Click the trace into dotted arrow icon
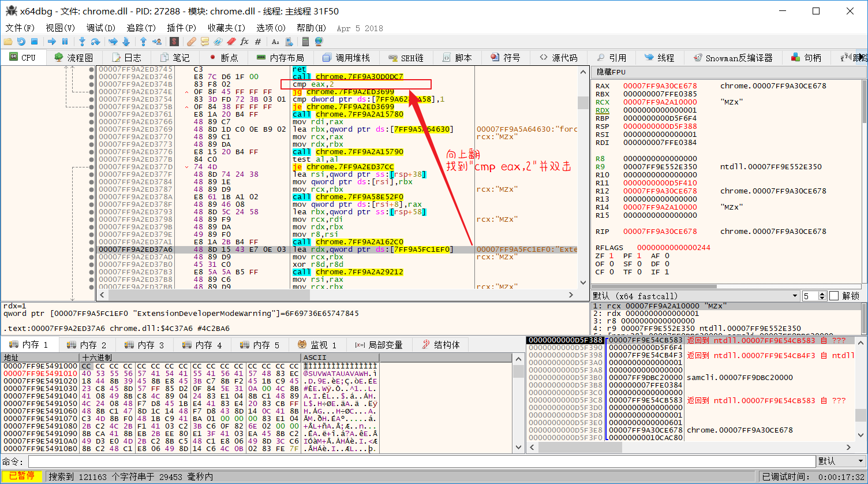The width and height of the screenshot is (868, 484). (x=113, y=42)
